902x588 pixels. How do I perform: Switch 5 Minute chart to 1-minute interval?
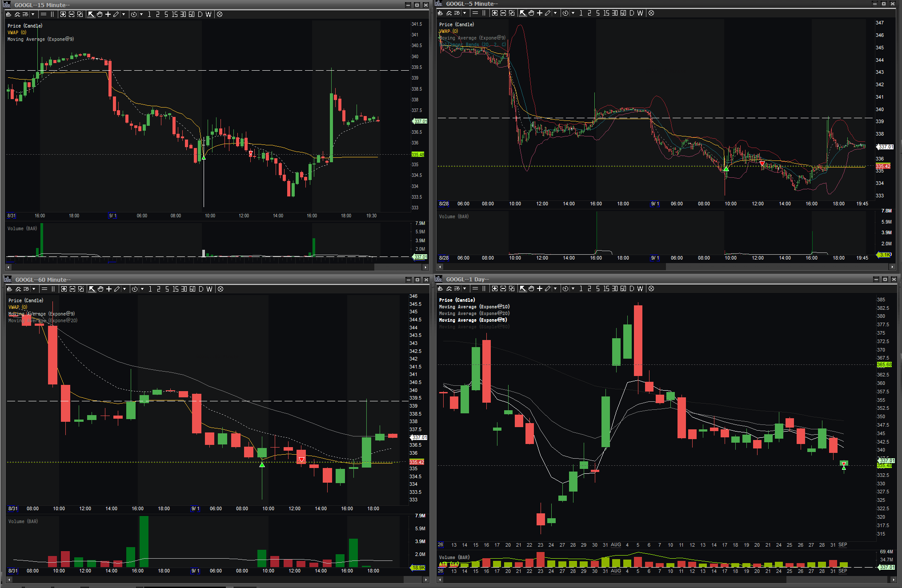coord(581,13)
